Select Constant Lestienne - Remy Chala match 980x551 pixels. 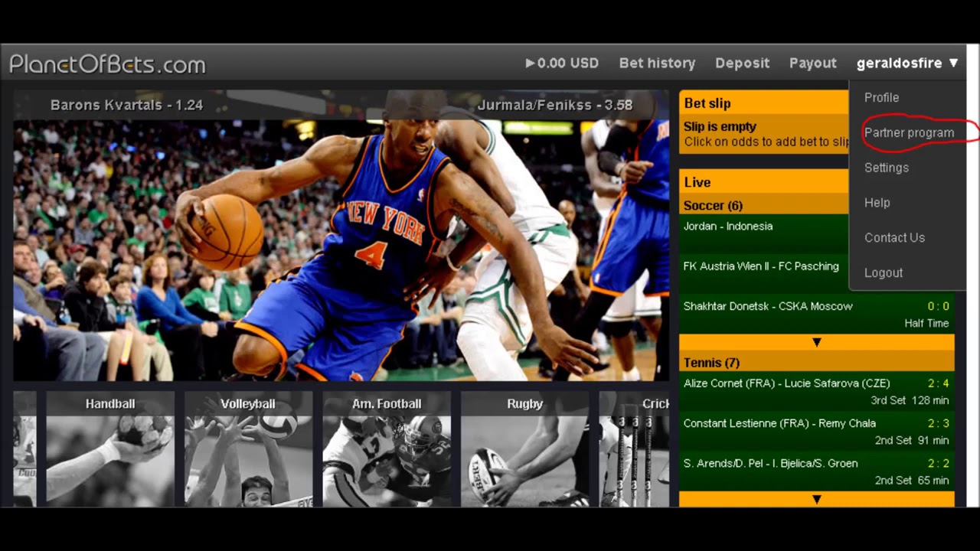tap(816, 432)
